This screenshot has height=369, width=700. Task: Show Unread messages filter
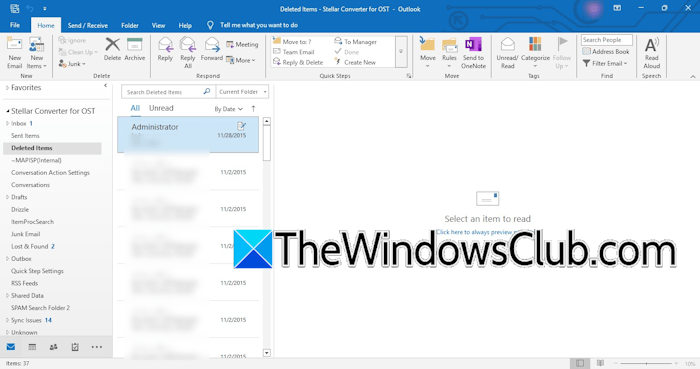161,108
